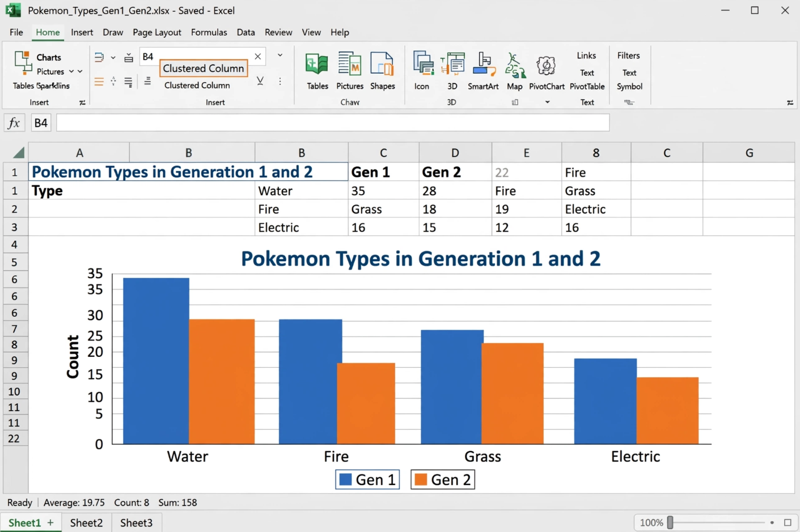Click the PivotChart icon
The width and height of the screenshot is (800, 532).
point(546,66)
